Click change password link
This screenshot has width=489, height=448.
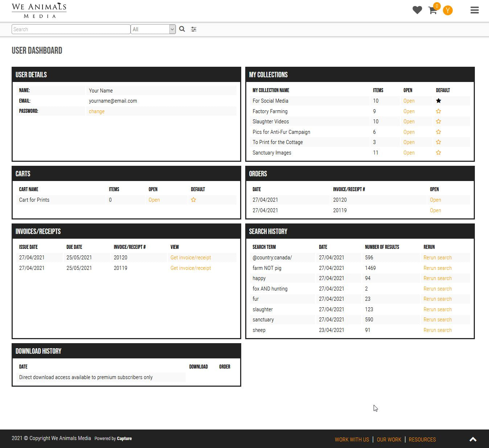pyautogui.click(x=96, y=111)
